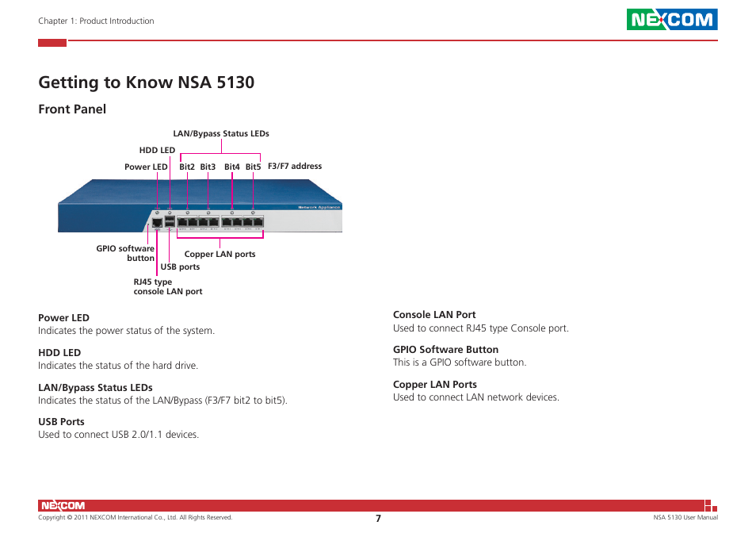Screen dimensions: 756x533
Task: Click the 'GPIO software button' diagram label
Action: 125,253
